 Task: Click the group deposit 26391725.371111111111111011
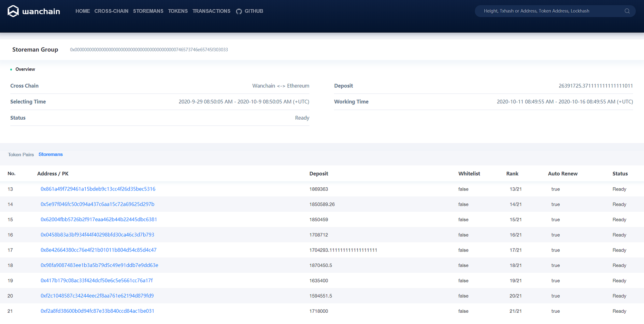(596, 86)
